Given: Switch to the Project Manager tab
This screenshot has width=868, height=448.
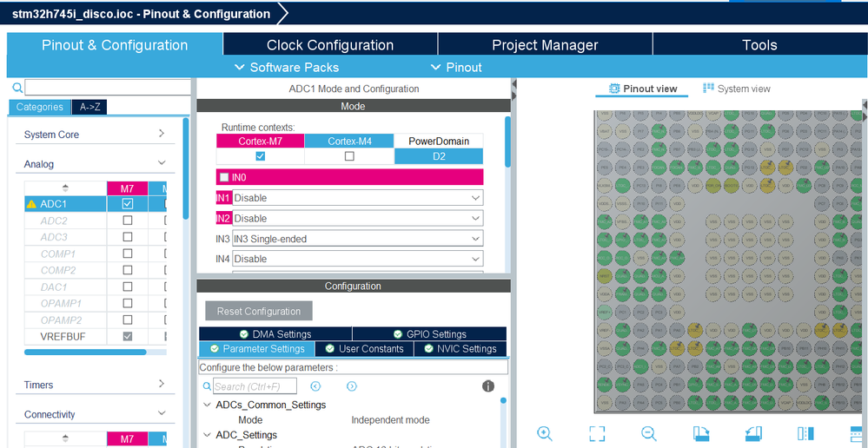Looking at the screenshot, I should point(545,45).
